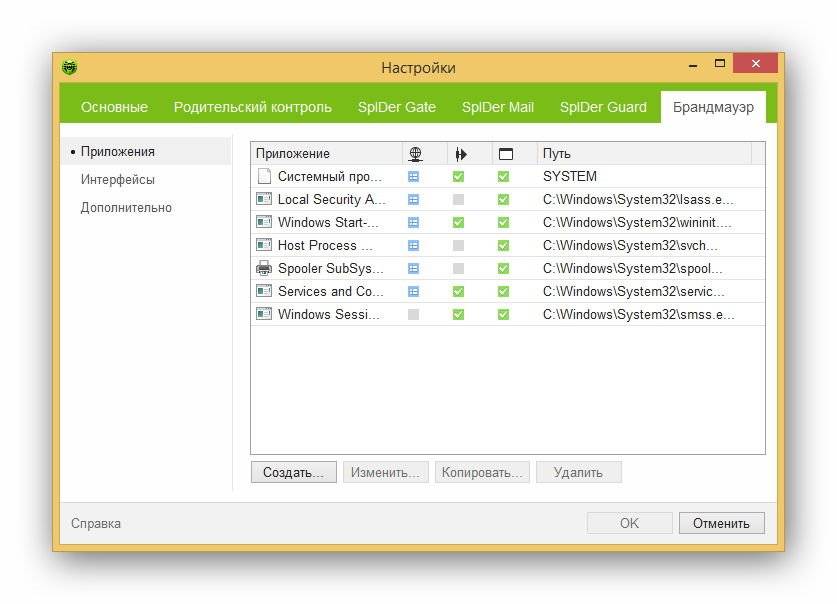The height and width of the screenshot is (604, 837).
Task: Click the Windows Session Manager app icon
Action: [264, 314]
